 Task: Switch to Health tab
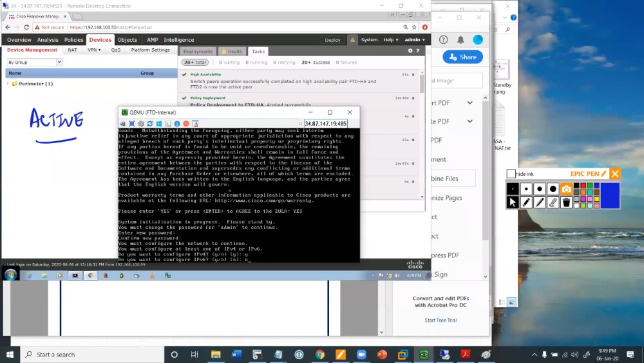232,52
